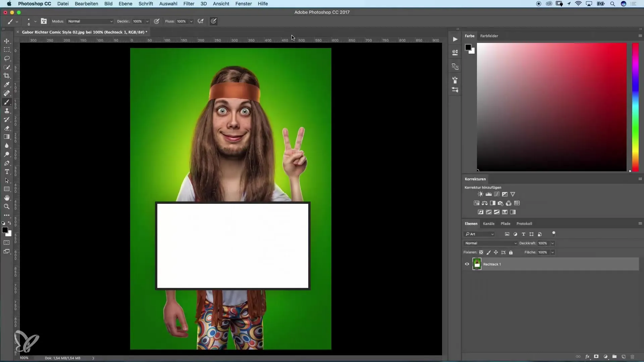The width and height of the screenshot is (644, 362).
Task: Select the Zoom tool
Action: (7, 206)
